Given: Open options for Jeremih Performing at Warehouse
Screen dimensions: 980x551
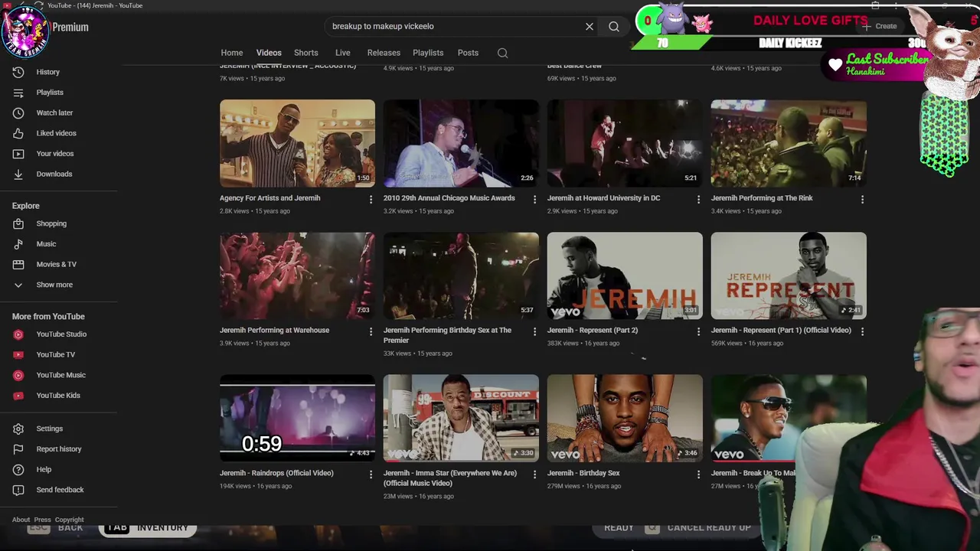Looking at the screenshot, I should pos(371,331).
